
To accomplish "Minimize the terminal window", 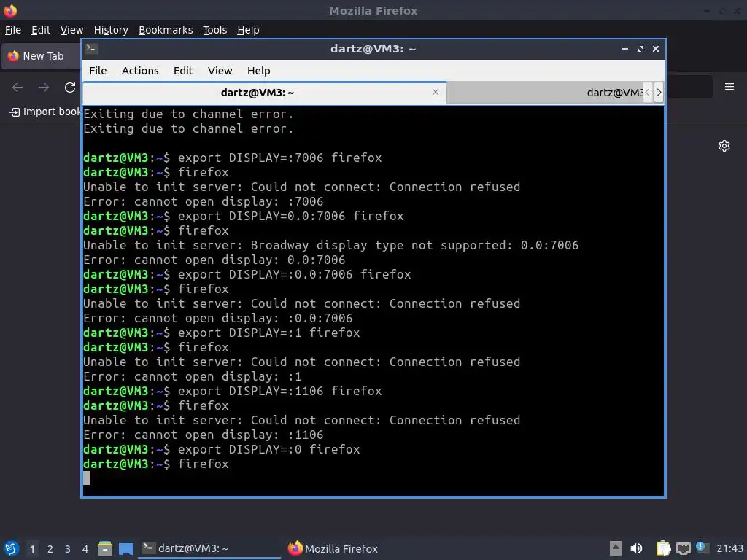I will (625, 49).
